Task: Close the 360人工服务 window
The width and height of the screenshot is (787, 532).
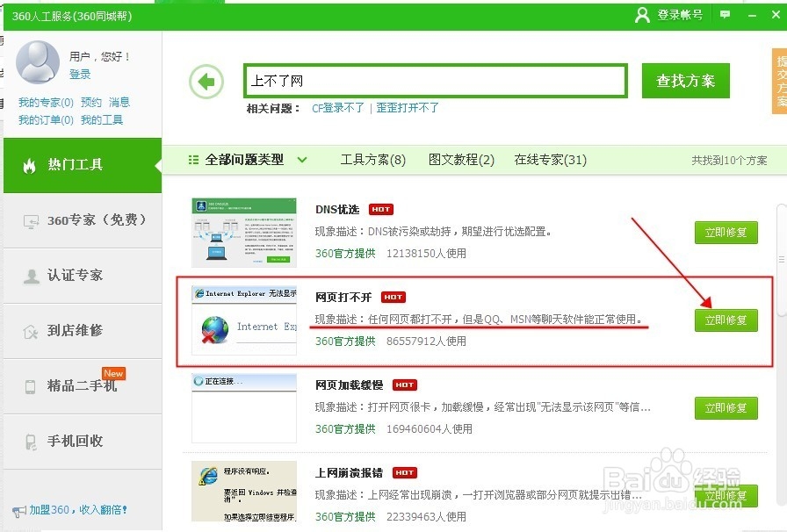Action: [x=776, y=15]
